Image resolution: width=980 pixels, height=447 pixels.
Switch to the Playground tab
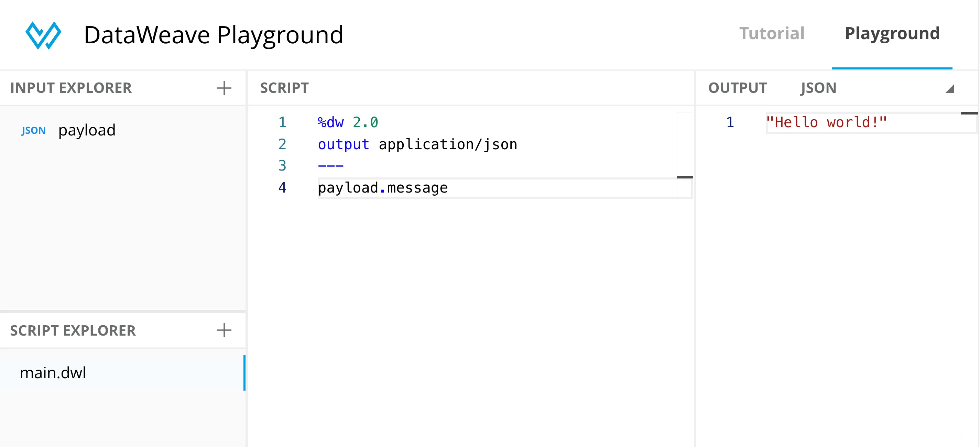tap(892, 33)
